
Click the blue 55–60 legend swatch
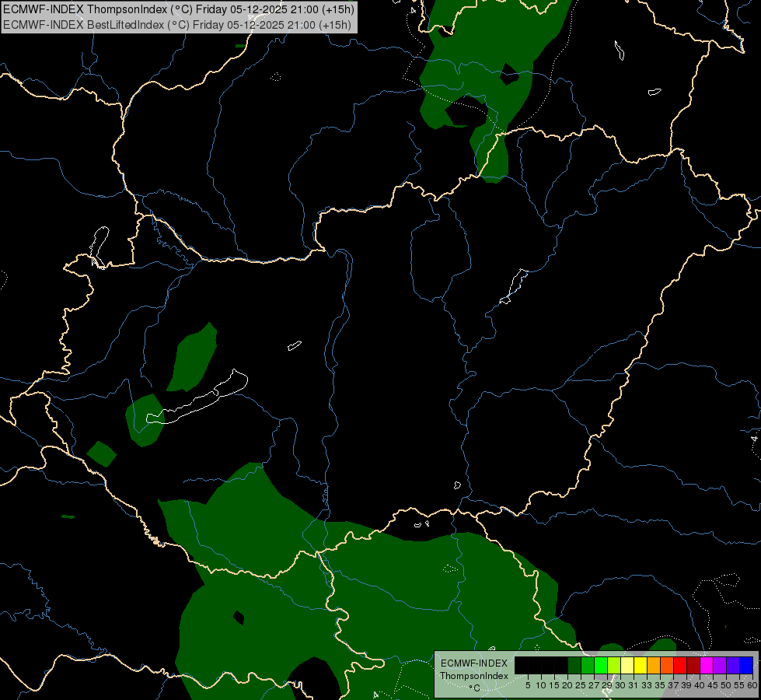click(746, 665)
